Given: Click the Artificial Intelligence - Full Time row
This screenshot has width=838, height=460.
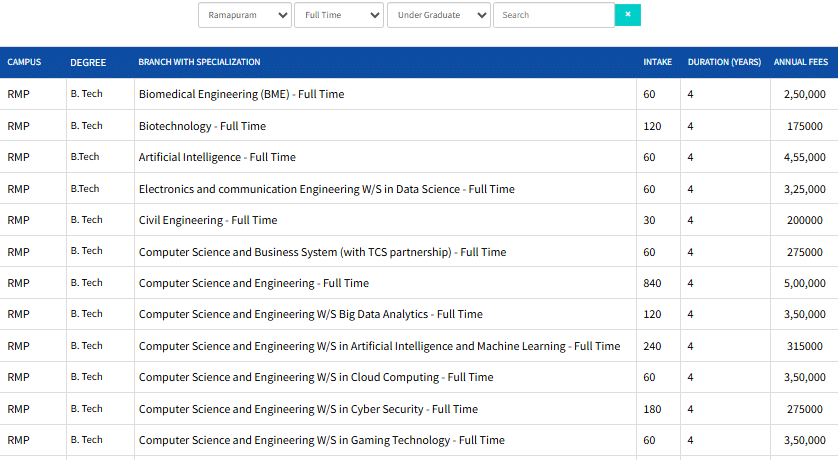Looking at the screenshot, I should tap(217, 157).
